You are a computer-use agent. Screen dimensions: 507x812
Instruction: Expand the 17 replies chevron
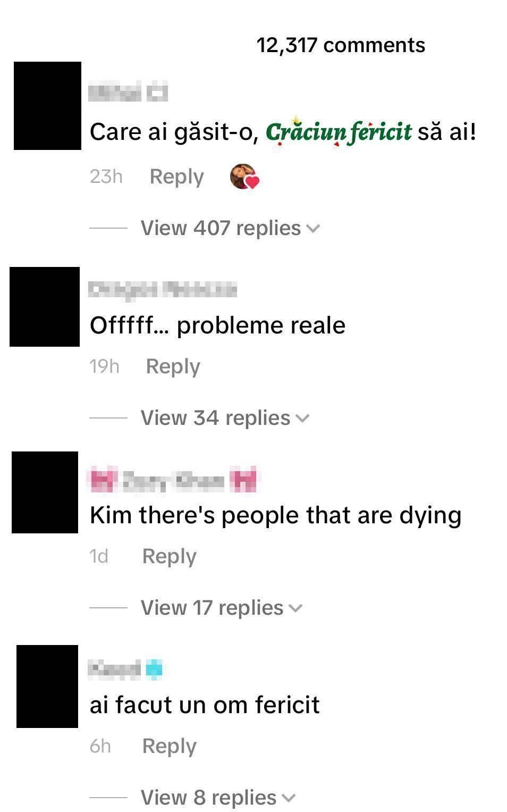coord(295,608)
